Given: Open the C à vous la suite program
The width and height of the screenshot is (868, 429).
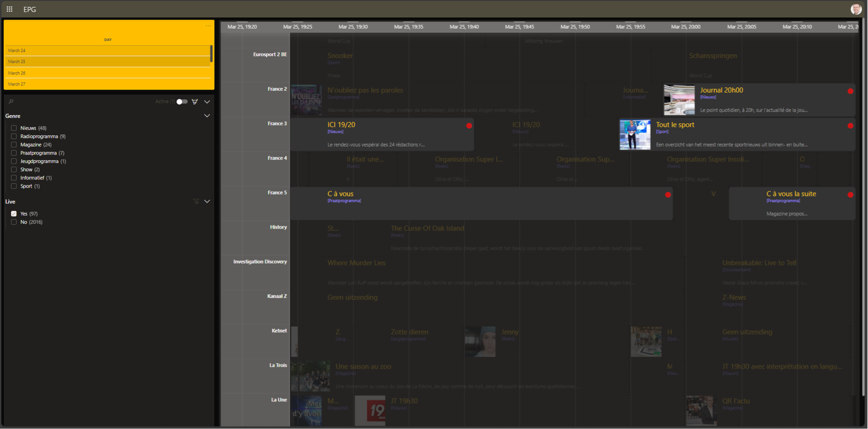Looking at the screenshot, I should (792, 204).
